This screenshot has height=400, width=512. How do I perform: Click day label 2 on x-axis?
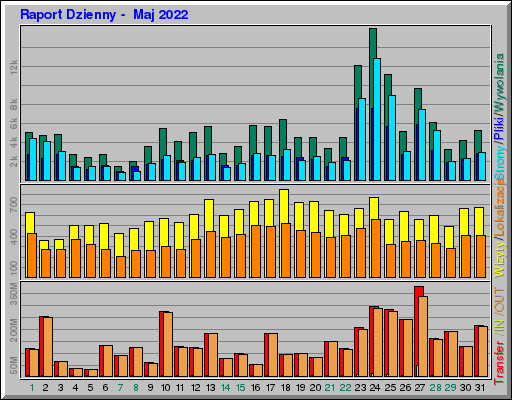(45, 388)
